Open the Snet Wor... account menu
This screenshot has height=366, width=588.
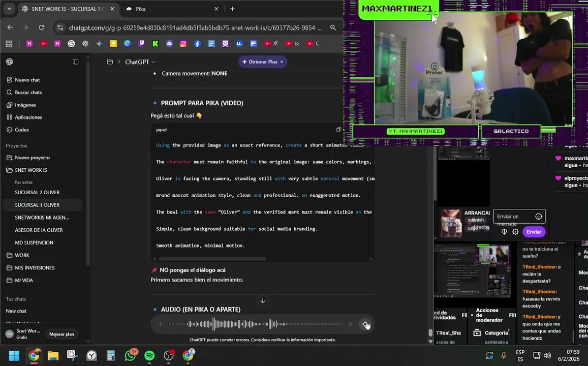(23, 334)
